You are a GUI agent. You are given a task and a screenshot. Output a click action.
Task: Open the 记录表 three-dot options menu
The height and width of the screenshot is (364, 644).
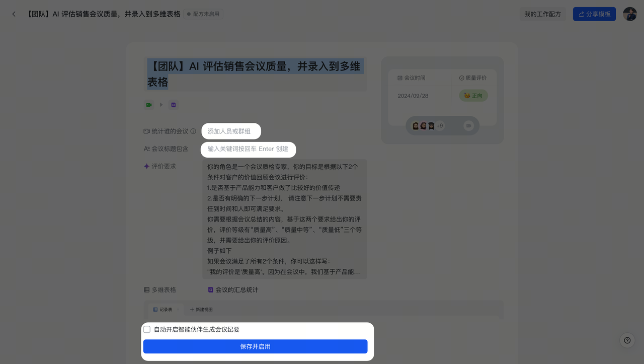[178, 310]
